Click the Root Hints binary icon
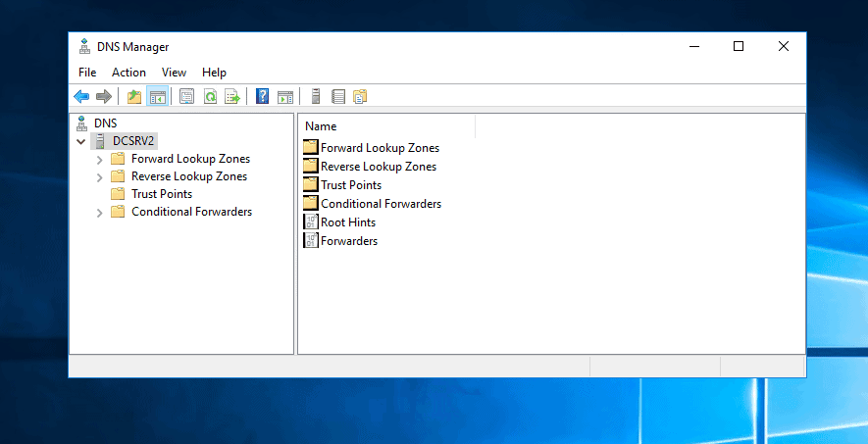Viewport: 868px width, 444px height. coord(311,222)
